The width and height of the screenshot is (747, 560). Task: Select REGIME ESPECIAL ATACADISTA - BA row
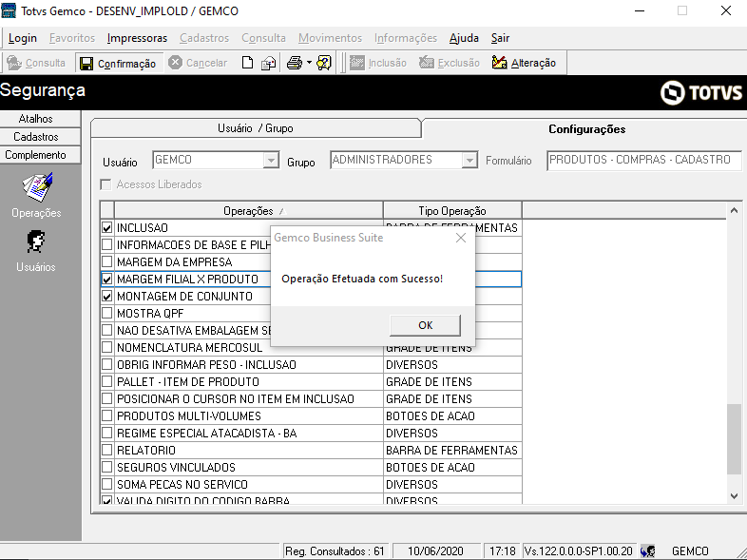coord(312,434)
